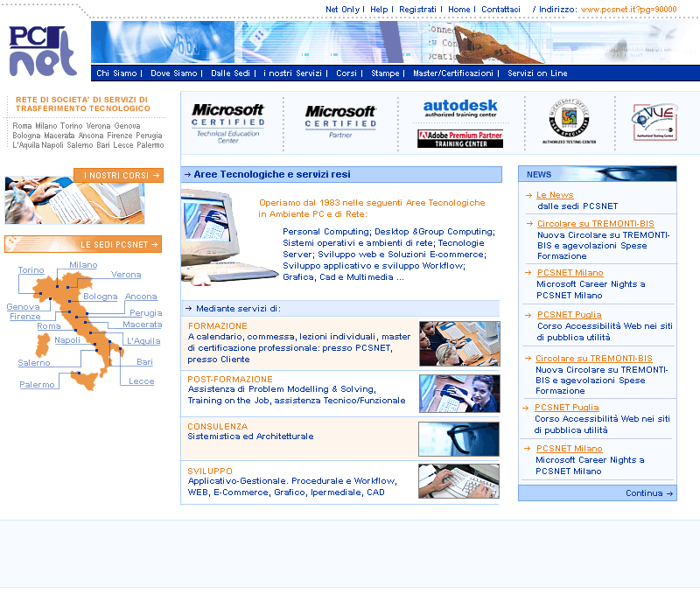Click the Net Only link
This screenshot has height=601, width=700.
tap(342, 10)
